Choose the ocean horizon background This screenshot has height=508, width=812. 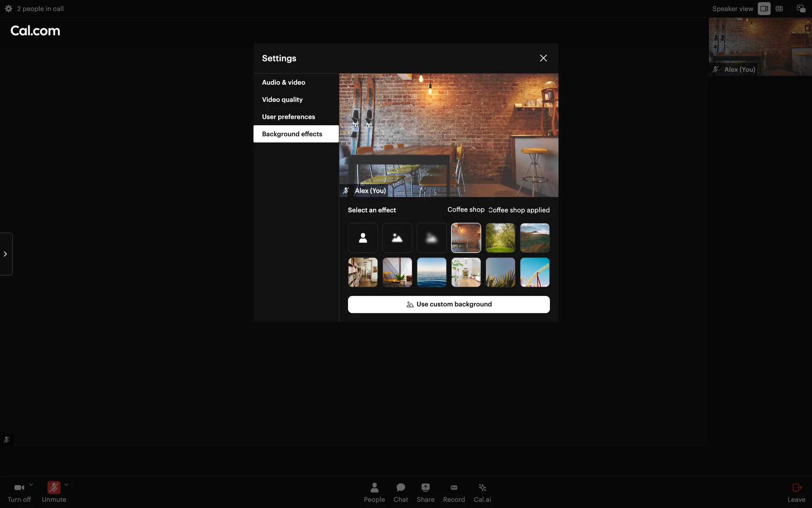click(x=431, y=272)
